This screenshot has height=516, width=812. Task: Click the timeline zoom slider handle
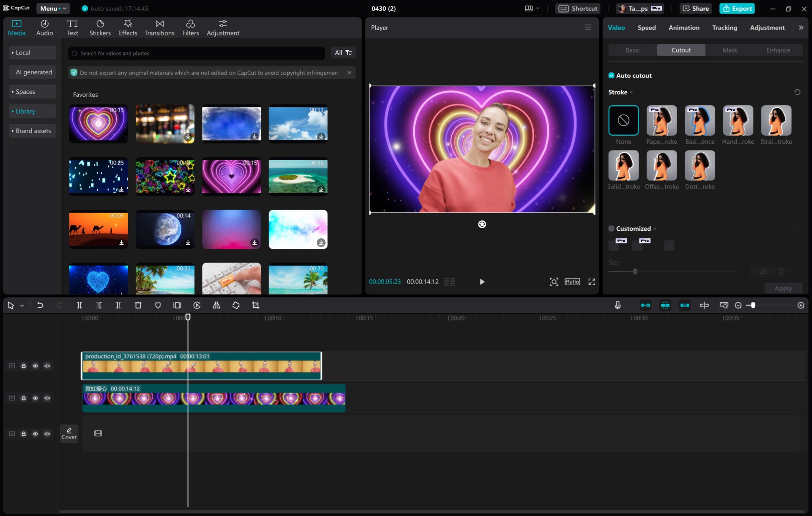tap(753, 305)
